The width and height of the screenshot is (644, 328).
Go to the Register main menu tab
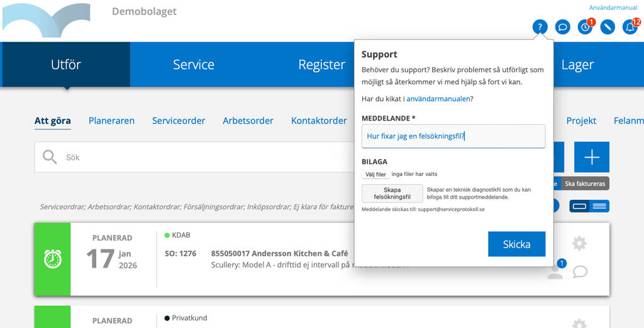point(321,65)
